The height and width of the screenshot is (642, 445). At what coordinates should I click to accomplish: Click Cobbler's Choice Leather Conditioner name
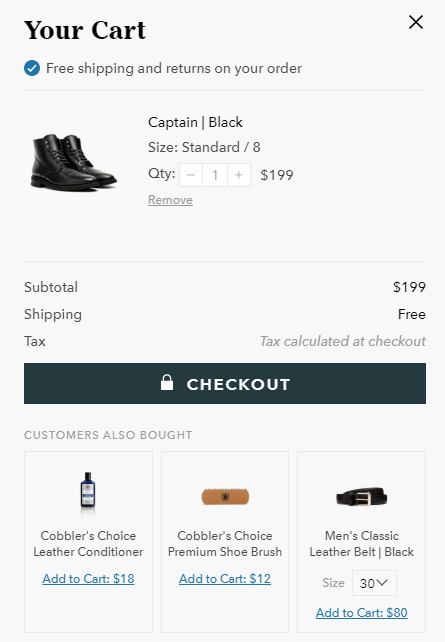[x=88, y=544]
